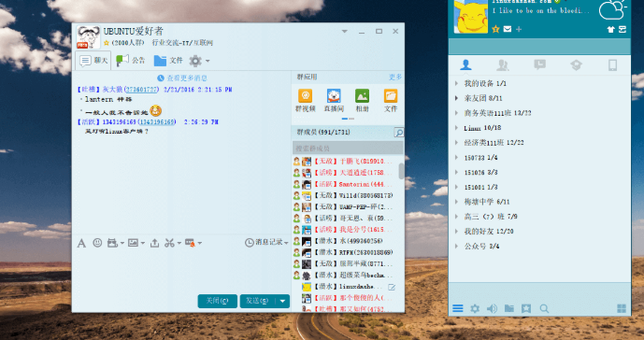Image resolution: width=644 pixels, height=340 pixels.
Task: Open the skin shirt icon in QQ panel
Action: point(610,29)
